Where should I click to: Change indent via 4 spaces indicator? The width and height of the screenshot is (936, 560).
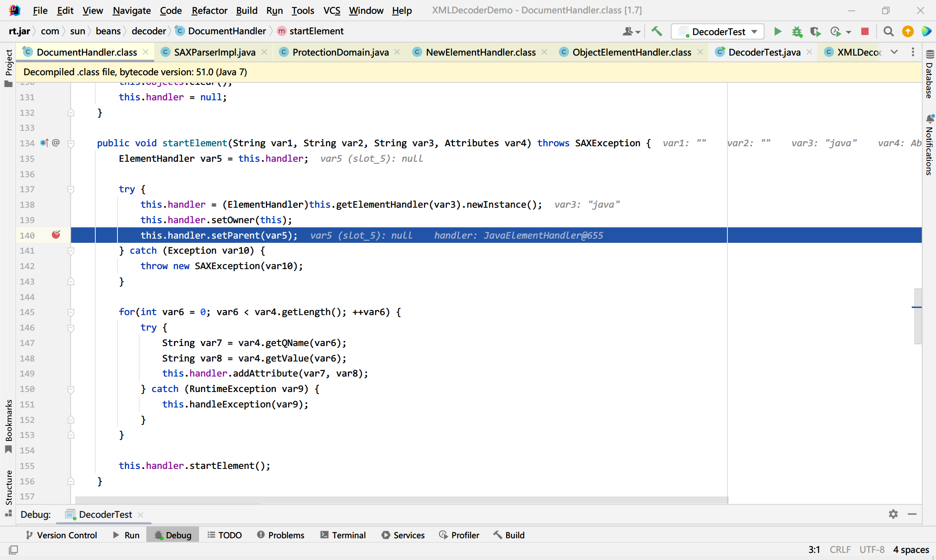click(911, 550)
